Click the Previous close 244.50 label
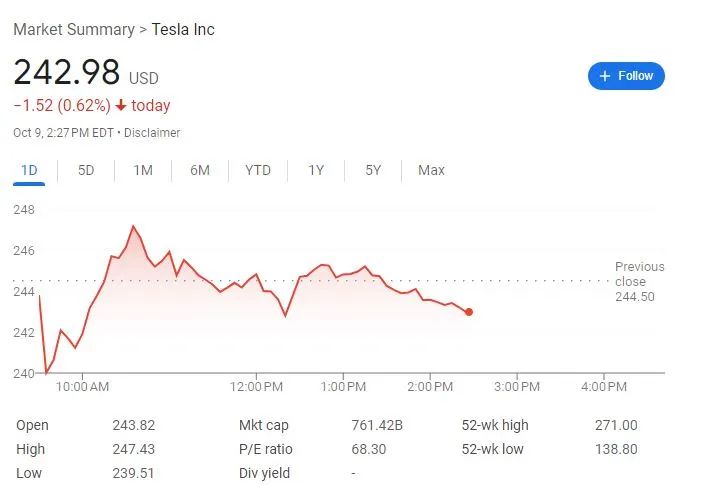Screen dimensions: 705x485 click(x=639, y=281)
